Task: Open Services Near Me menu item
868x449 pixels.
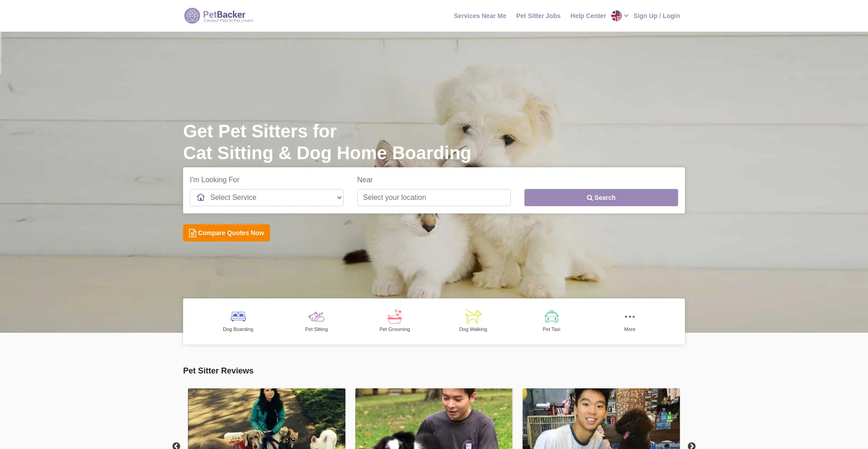Action: (x=480, y=16)
